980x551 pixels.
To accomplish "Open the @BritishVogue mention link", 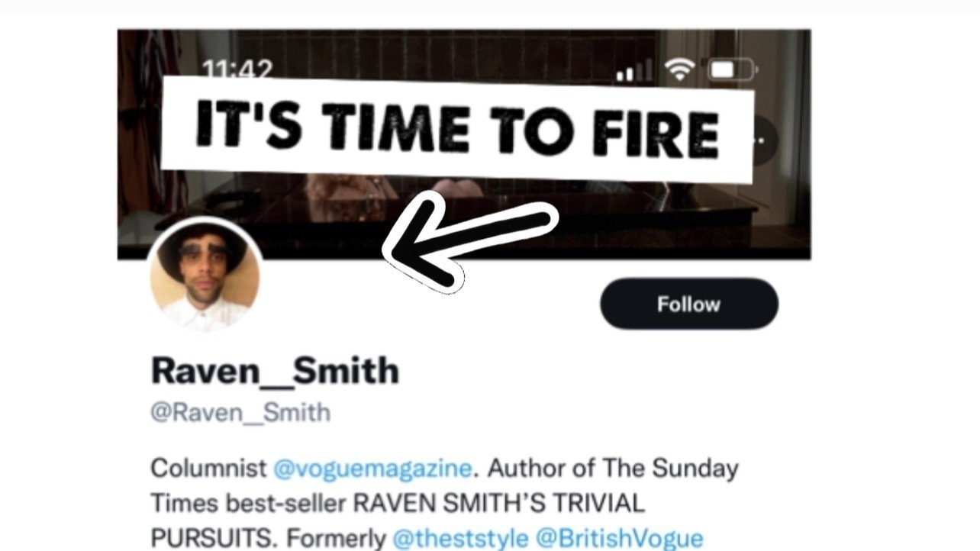I will (619, 537).
